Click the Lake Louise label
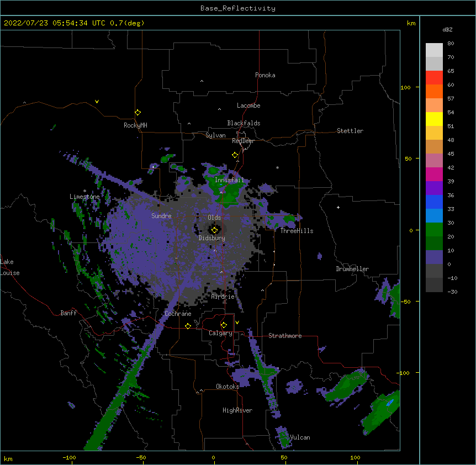 tap(9, 267)
